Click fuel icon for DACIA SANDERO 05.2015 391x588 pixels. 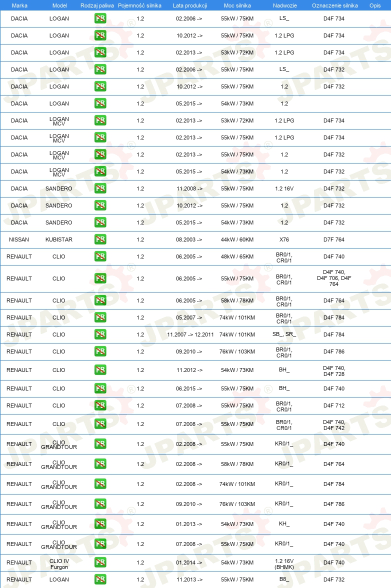[100, 222]
